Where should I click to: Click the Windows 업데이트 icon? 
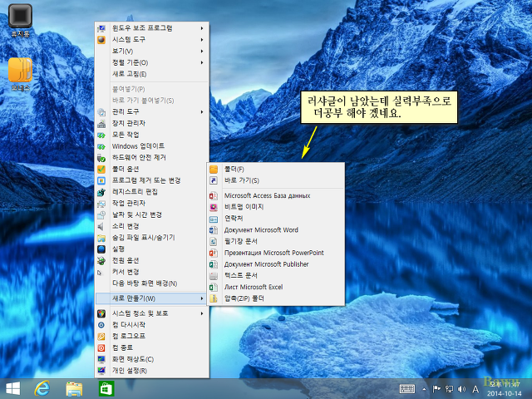tap(101, 146)
